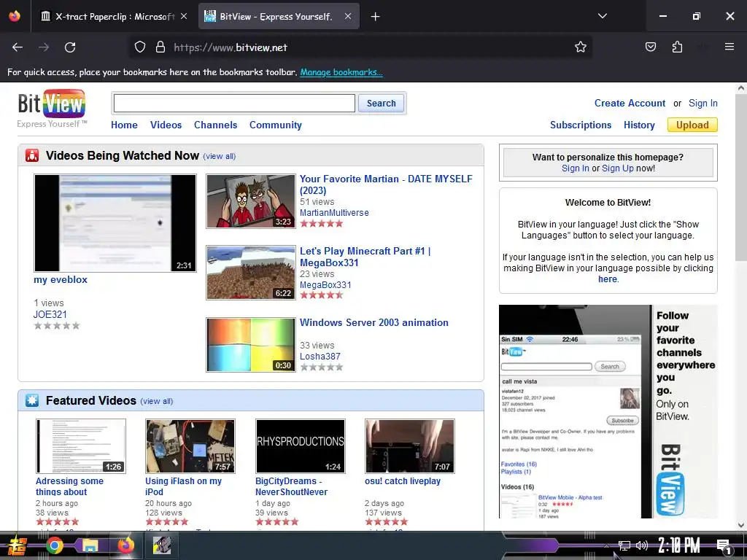Click the shield tracking protection icon
Image resolution: width=747 pixels, height=560 pixels.
139,47
